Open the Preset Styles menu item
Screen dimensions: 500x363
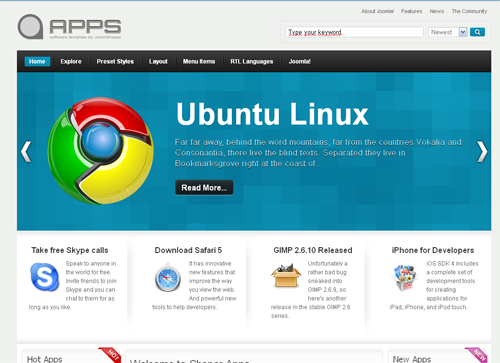coord(115,61)
